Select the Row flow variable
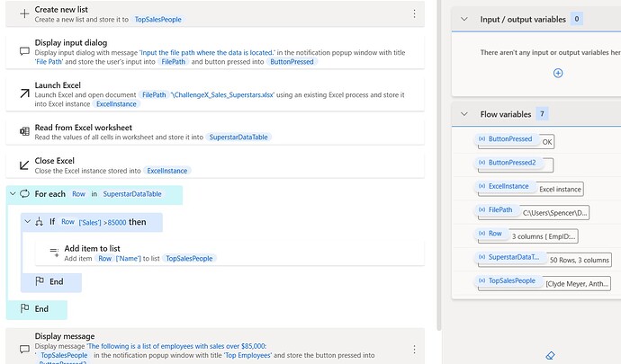 (x=491, y=234)
